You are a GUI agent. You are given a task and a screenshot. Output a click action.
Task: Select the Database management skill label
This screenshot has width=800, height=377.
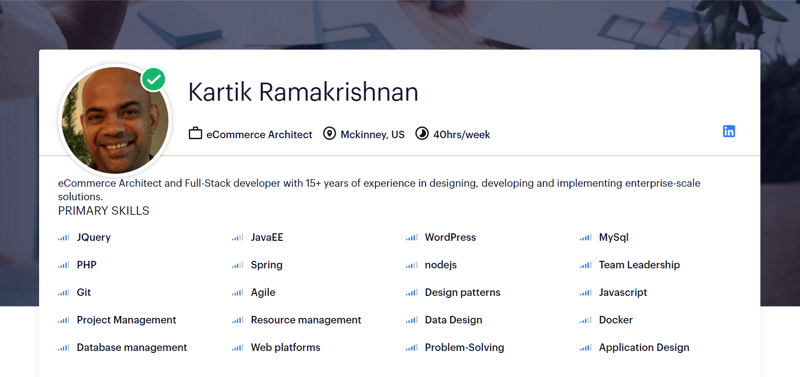132,348
